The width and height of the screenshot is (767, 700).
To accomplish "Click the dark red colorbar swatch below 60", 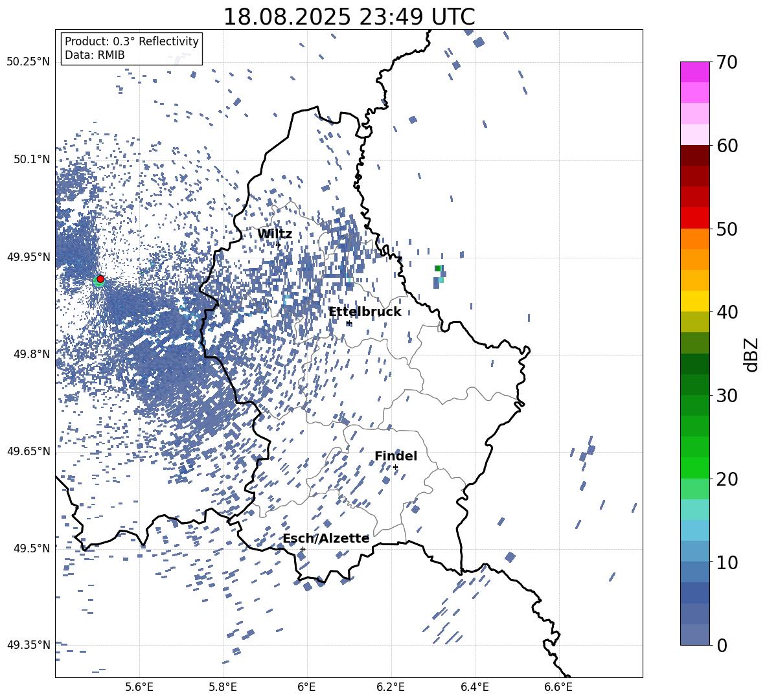I will (694, 155).
